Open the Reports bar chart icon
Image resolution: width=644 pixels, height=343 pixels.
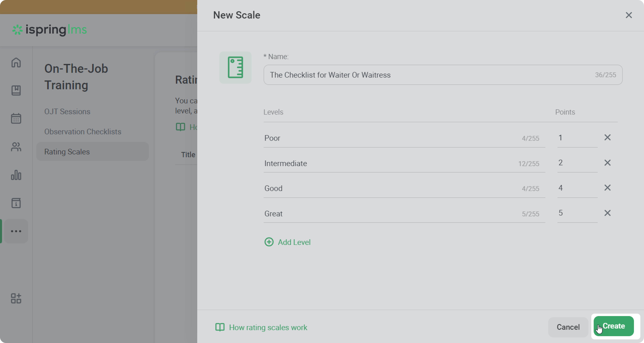pyautogui.click(x=16, y=175)
